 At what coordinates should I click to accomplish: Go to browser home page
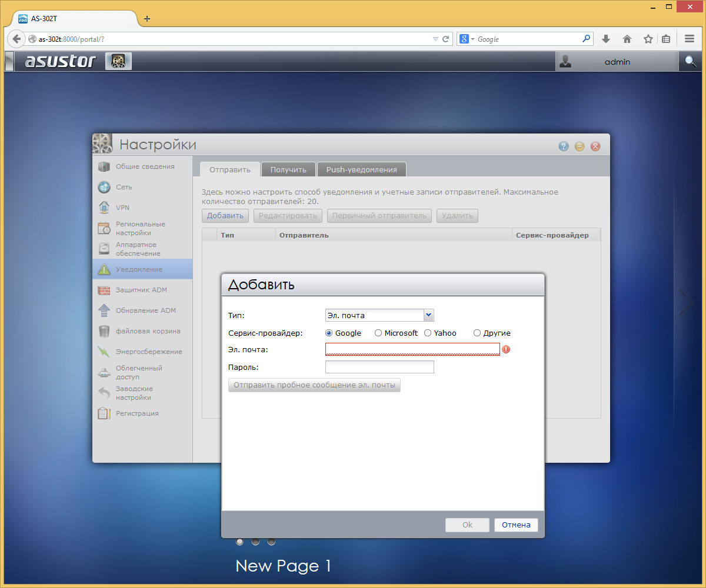tap(627, 39)
